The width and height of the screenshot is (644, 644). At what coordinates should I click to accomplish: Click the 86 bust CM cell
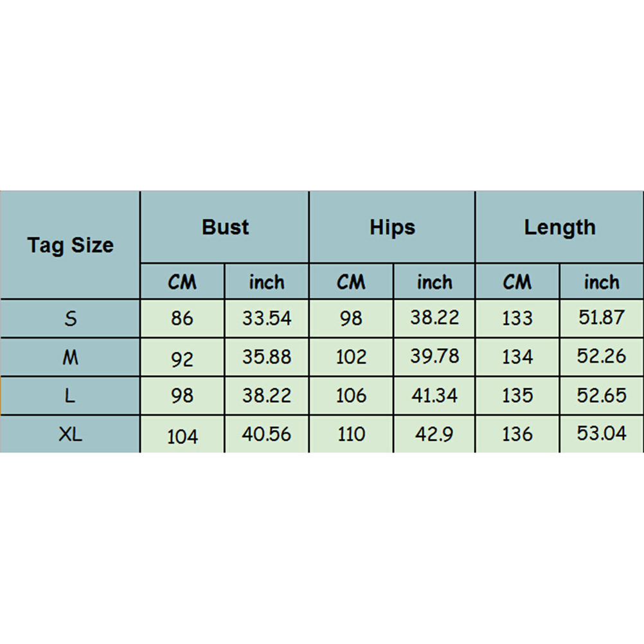click(183, 318)
